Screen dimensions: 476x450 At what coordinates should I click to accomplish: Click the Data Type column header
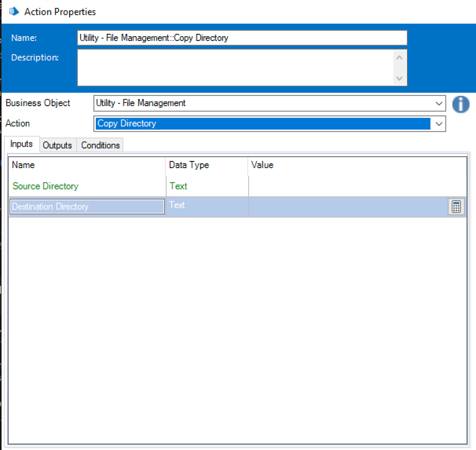(189, 165)
